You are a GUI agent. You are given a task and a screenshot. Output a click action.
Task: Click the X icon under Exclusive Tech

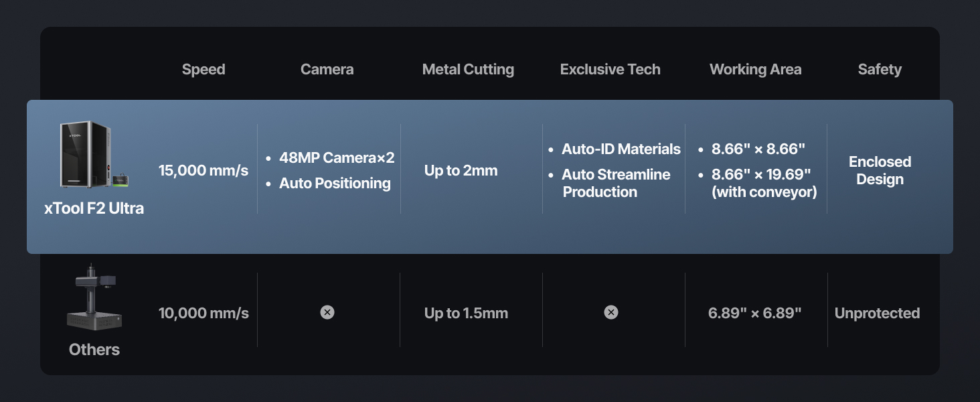click(x=611, y=312)
